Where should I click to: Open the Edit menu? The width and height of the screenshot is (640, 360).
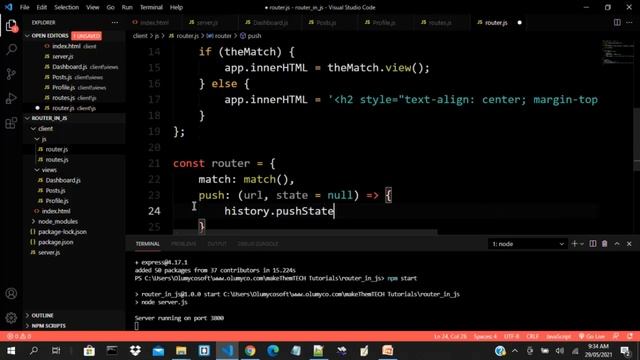42,7
